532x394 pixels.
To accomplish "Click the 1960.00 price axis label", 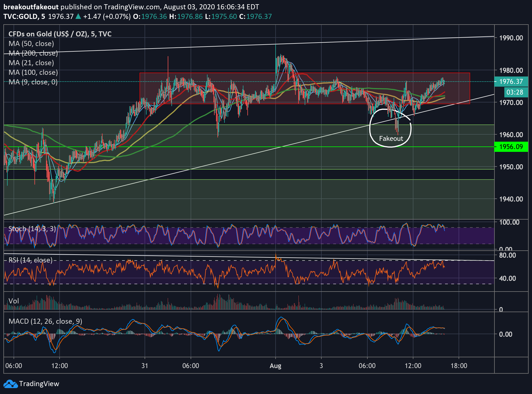I will [x=511, y=135].
